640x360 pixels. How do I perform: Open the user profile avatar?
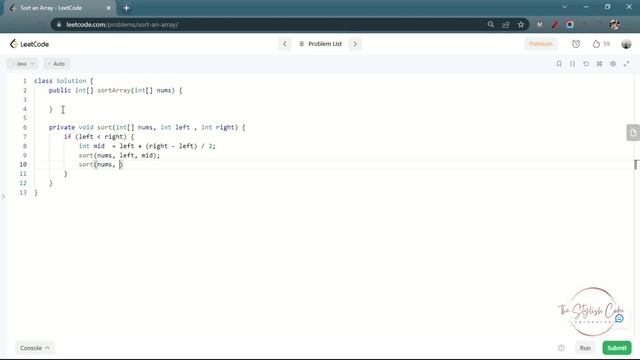[x=626, y=44]
